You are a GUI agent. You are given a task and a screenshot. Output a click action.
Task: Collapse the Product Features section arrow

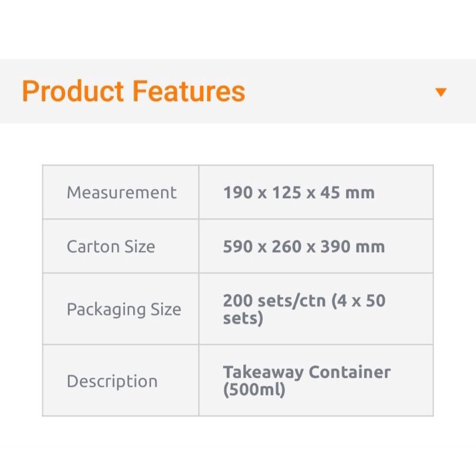[x=441, y=92]
